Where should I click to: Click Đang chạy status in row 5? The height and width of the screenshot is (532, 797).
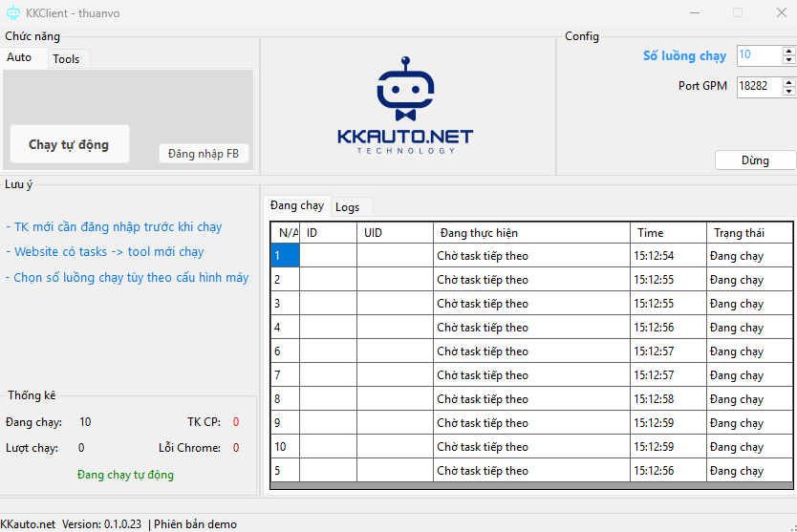click(750, 471)
